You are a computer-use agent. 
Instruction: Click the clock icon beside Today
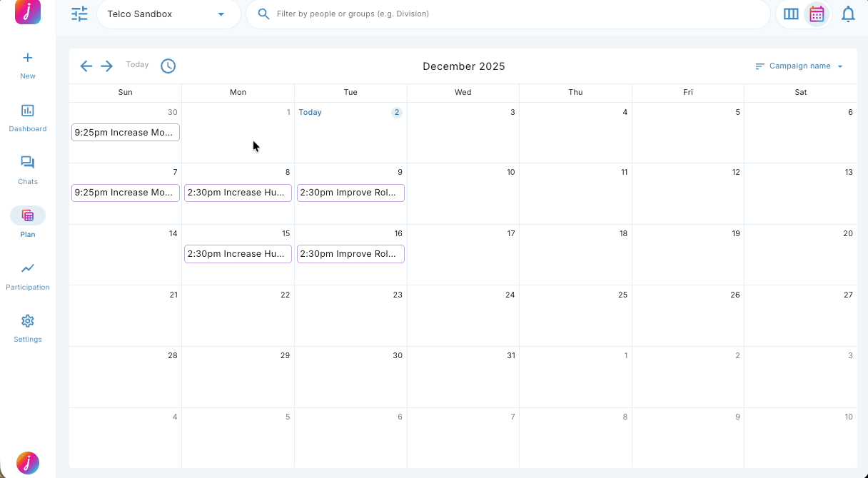point(168,66)
